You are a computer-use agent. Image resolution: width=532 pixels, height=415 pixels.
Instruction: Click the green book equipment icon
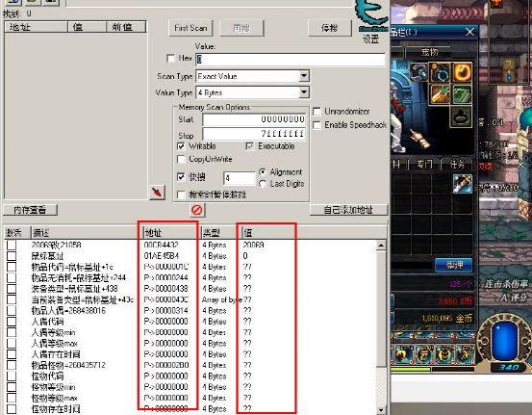[x=462, y=94]
